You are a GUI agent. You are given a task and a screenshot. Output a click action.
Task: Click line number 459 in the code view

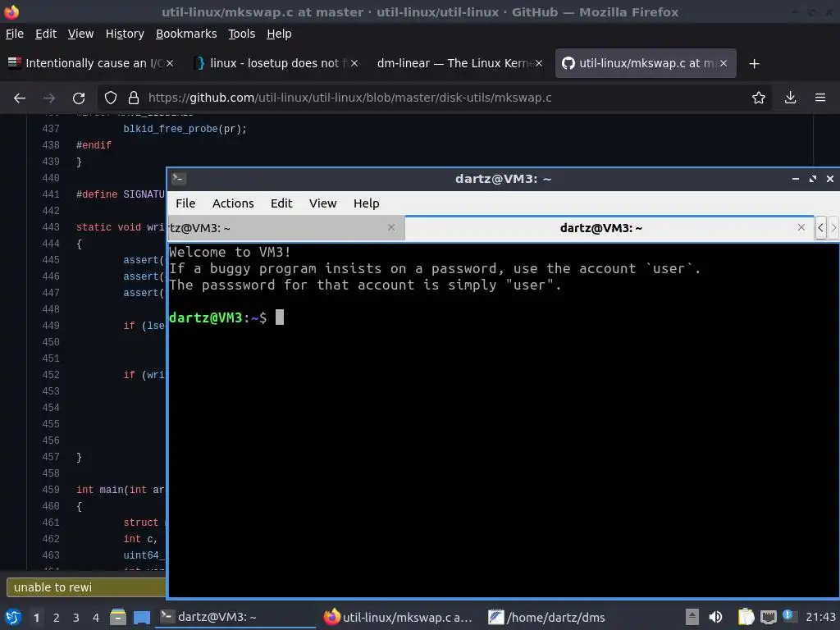pos(51,490)
